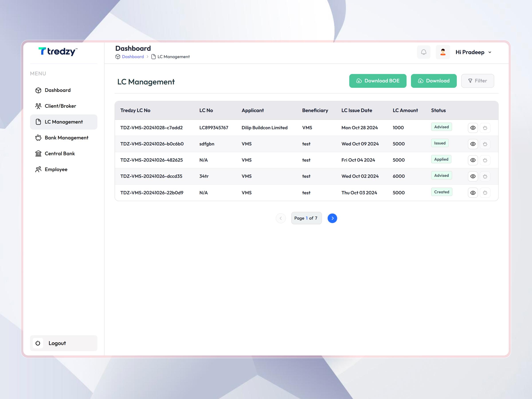
Task: Click the previous page chevron
Action: pyautogui.click(x=281, y=218)
